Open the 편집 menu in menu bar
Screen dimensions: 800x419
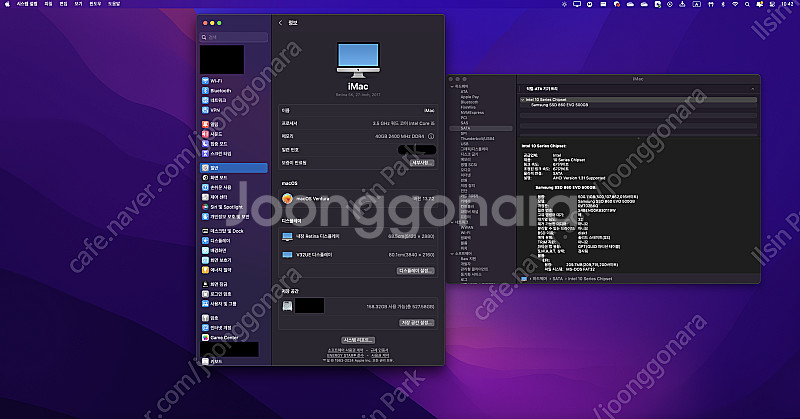click(x=63, y=4)
